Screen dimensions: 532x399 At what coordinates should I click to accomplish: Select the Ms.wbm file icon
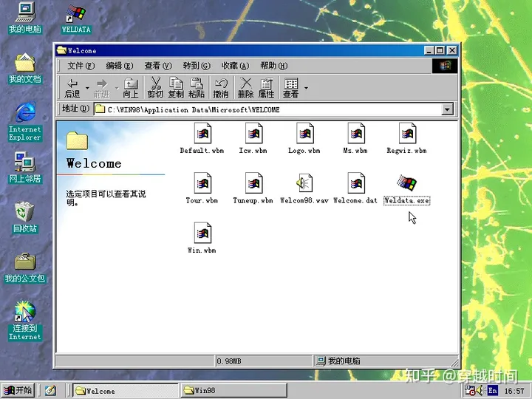coord(356,133)
